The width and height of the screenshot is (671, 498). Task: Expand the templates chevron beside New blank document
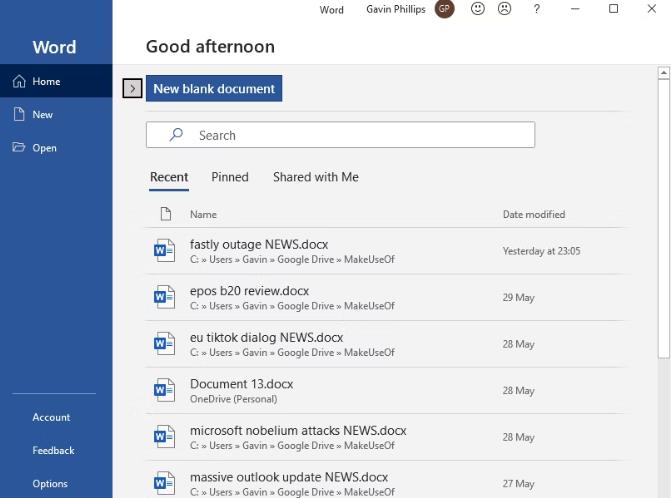(x=132, y=89)
